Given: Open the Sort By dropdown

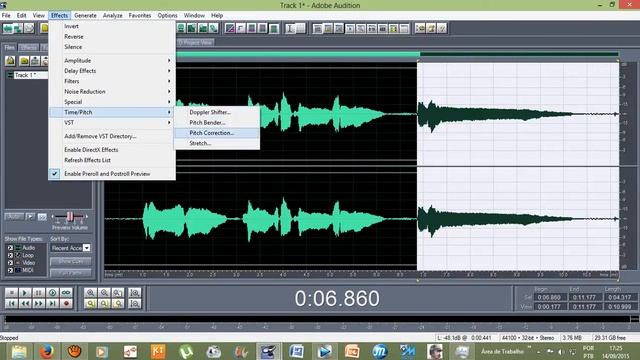Looking at the screenshot, I should 87,248.
